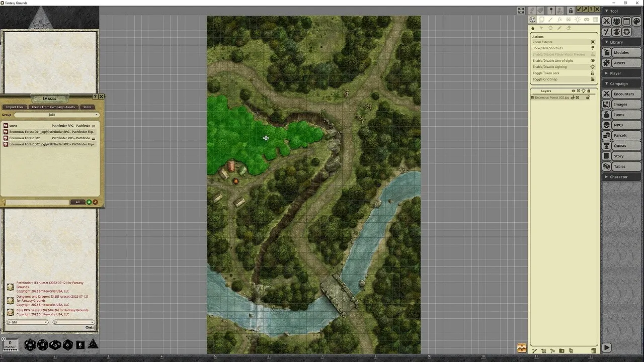This screenshot has width=644, height=362.
Task: Toggle lock icon in Layers header
Action: pos(589,91)
